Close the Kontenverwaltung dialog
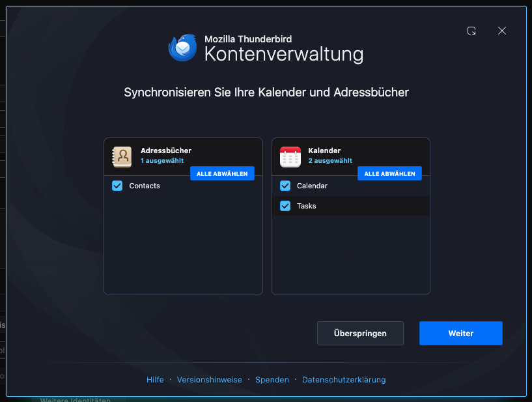The image size is (532, 402). 502,31
